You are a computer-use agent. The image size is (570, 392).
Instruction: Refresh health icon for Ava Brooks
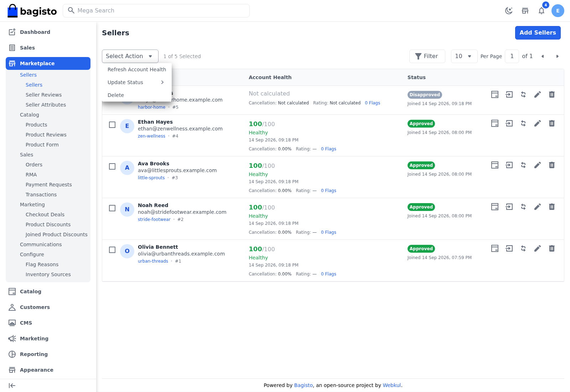(x=523, y=165)
